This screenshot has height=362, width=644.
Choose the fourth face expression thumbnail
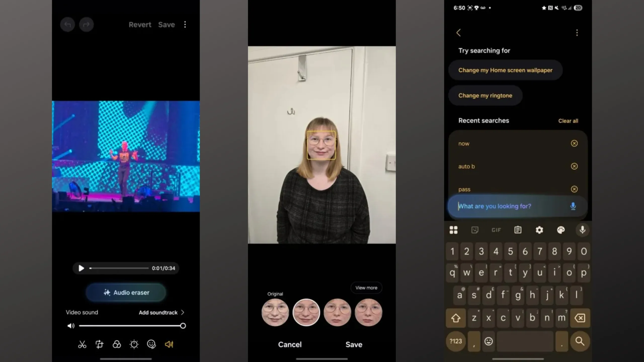tap(369, 312)
